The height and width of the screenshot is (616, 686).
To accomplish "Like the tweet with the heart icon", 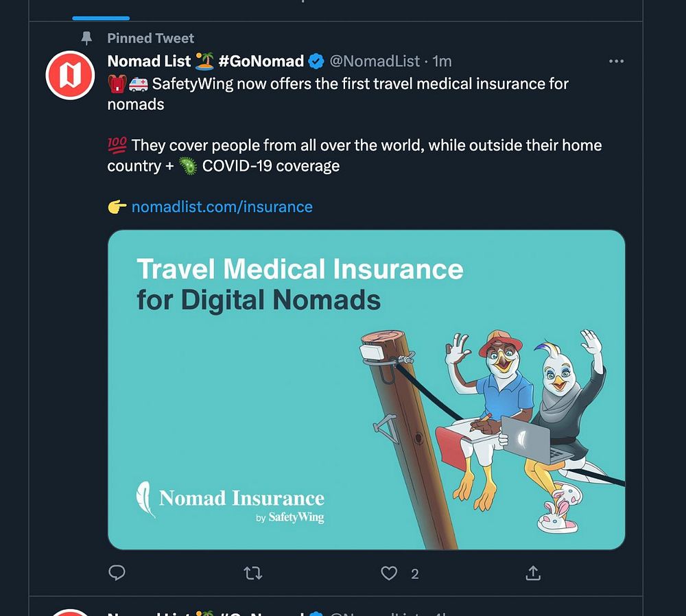I will (x=389, y=573).
